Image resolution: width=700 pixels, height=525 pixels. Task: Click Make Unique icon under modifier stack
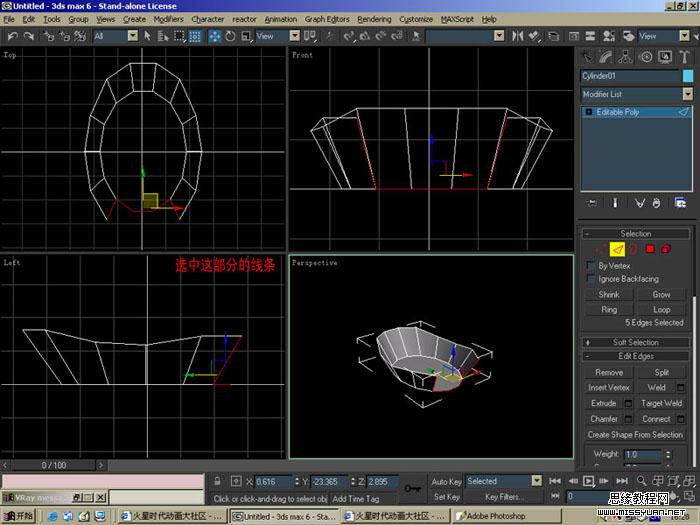click(x=639, y=203)
